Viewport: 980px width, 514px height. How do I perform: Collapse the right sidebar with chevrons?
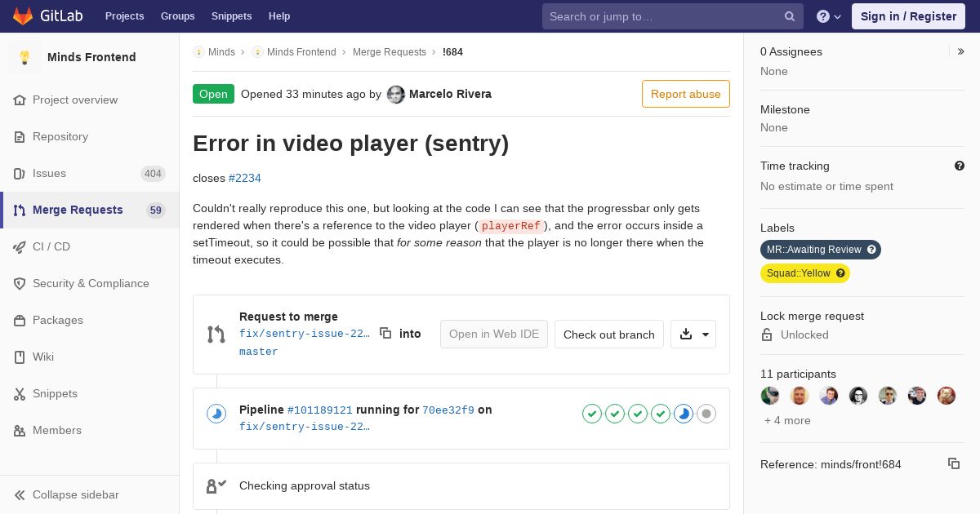click(x=961, y=51)
